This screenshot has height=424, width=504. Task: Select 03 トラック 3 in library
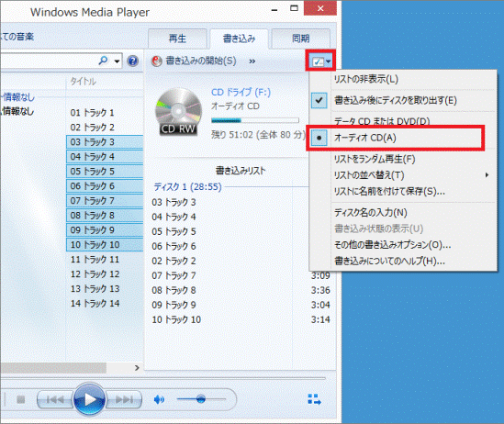coord(105,142)
